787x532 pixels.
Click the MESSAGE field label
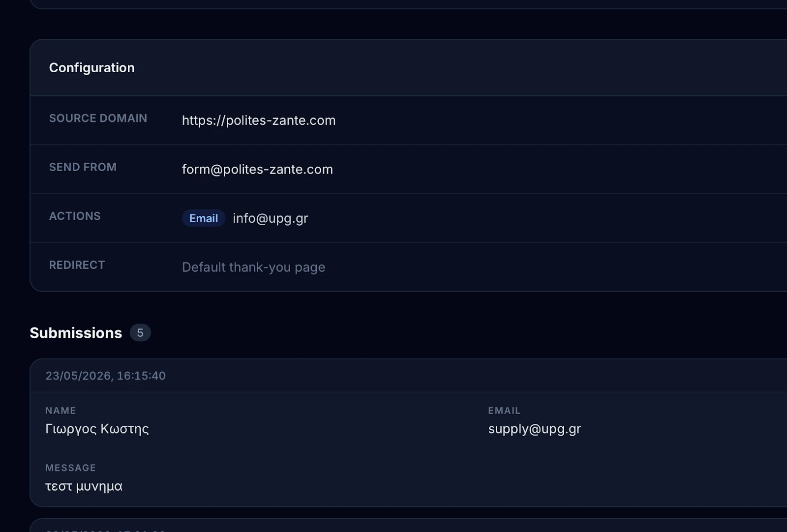[x=70, y=468]
